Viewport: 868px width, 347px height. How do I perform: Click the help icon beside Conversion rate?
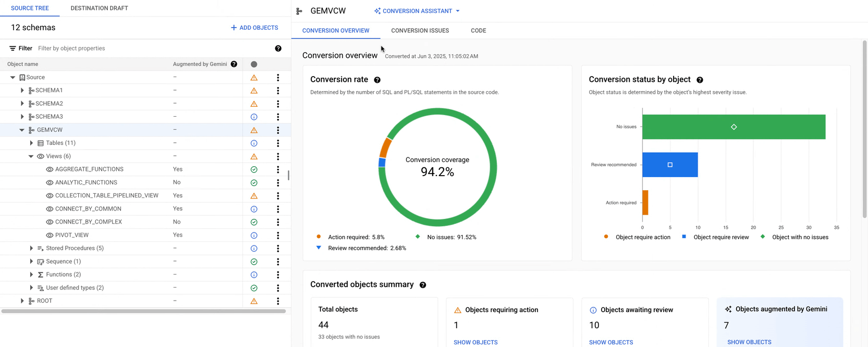coord(377,80)
